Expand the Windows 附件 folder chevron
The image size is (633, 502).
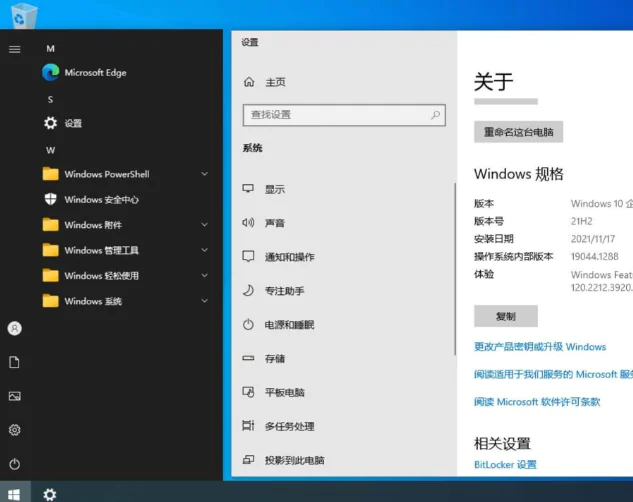205,225
